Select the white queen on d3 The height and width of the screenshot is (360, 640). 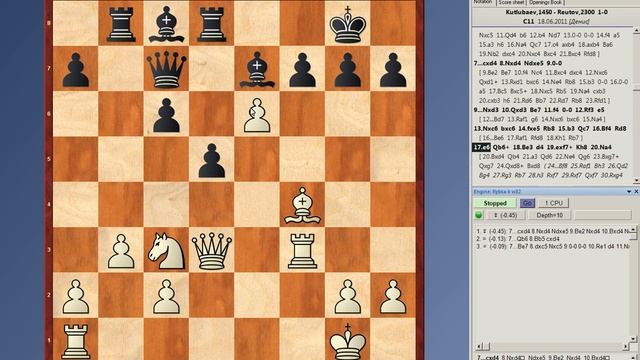pyautogui.click(x=211, y=251)
